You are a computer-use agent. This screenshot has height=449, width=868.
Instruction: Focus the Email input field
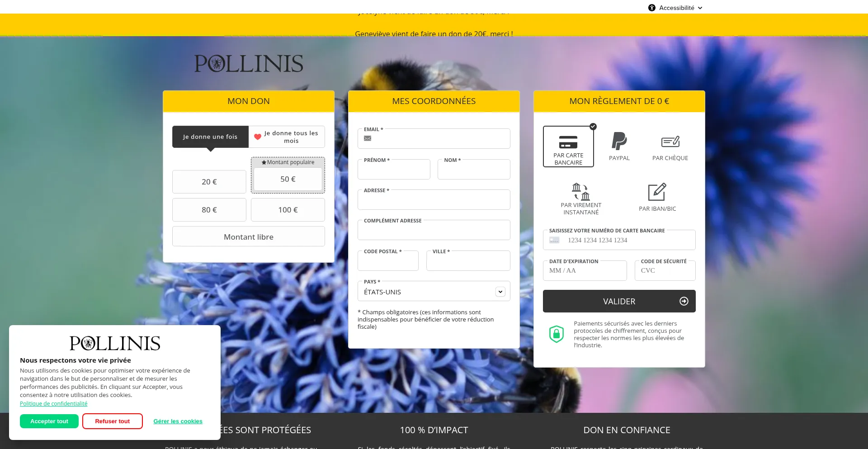pos(434,138)
